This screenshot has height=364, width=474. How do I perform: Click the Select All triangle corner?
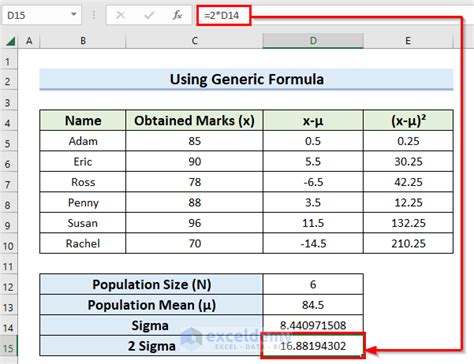click(x=11, y=41)
